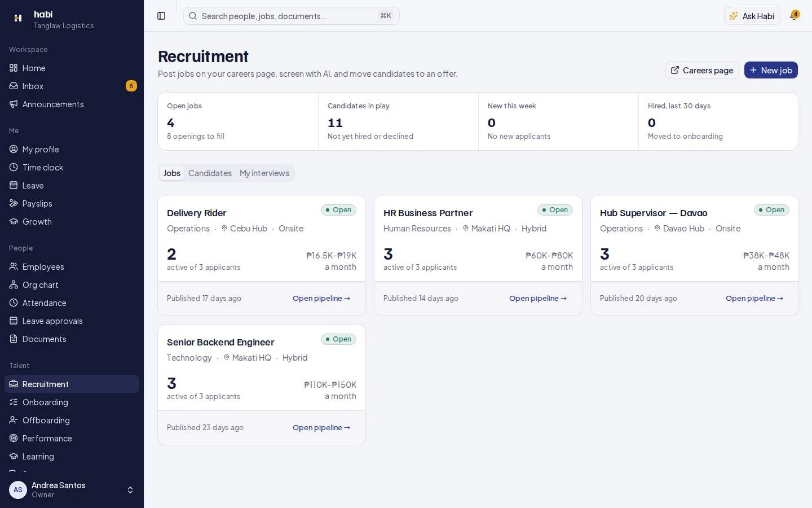The image size is (812, 508).
Task: Open pipeline for Senior Backend Engineer
Action: click(x=321, y=427)
